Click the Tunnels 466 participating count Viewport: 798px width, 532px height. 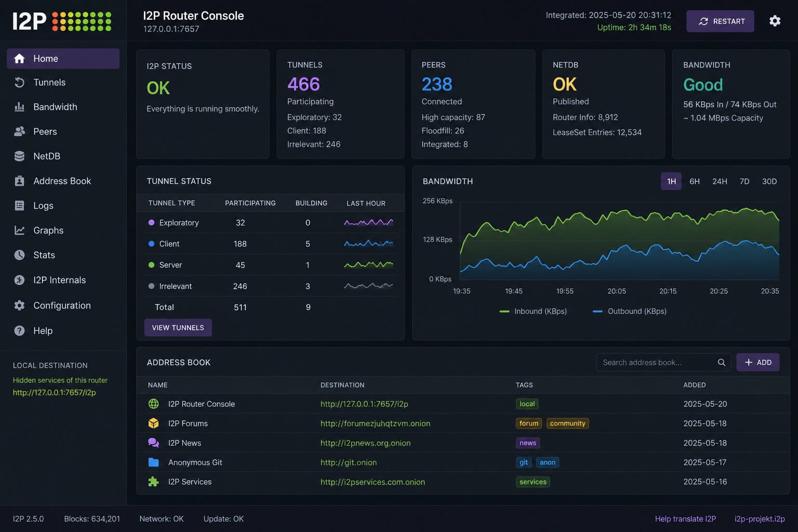coord(303,84)
